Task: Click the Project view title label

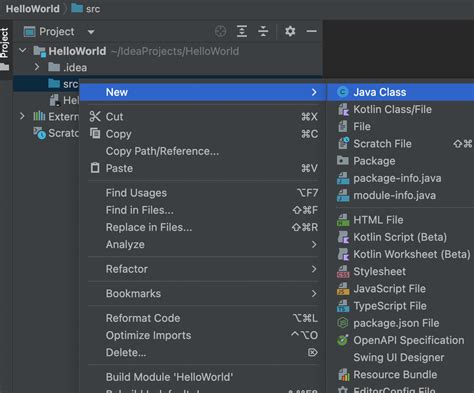Action: pyautogui.click(x=57, y=32)
